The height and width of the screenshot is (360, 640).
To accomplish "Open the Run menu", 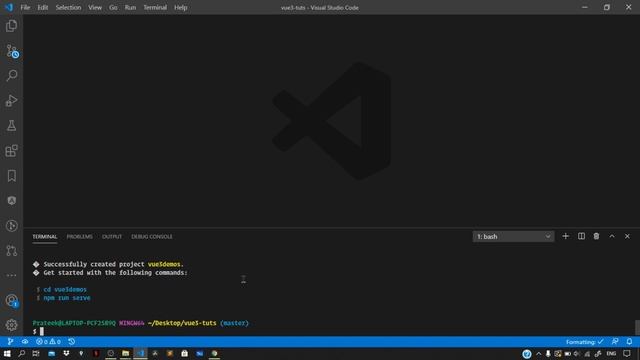I will click(130, 7).
